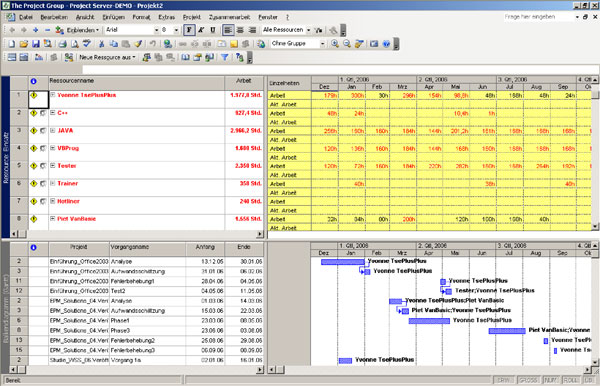Open Print Preview from the toolbar

coord(75,44)
